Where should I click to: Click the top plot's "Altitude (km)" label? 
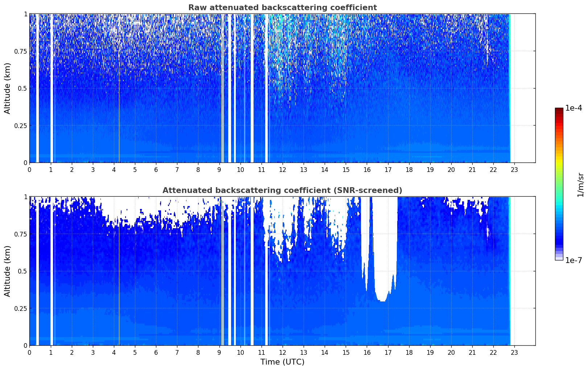[x=8, y=88]
